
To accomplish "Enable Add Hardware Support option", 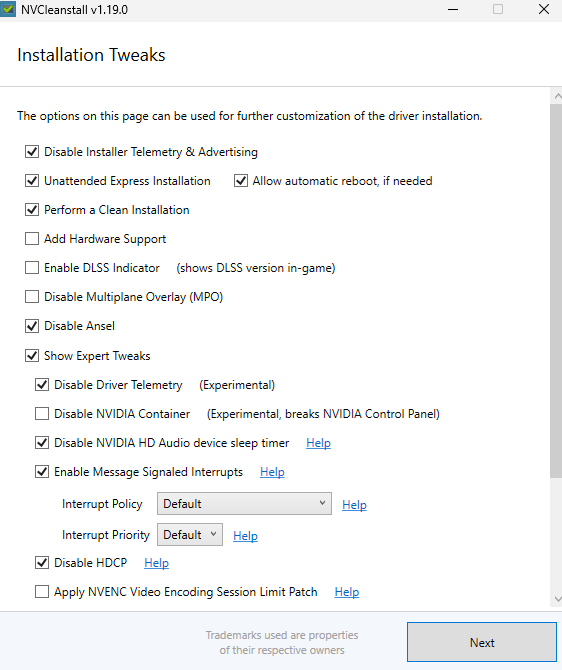I will pos(32,238).
